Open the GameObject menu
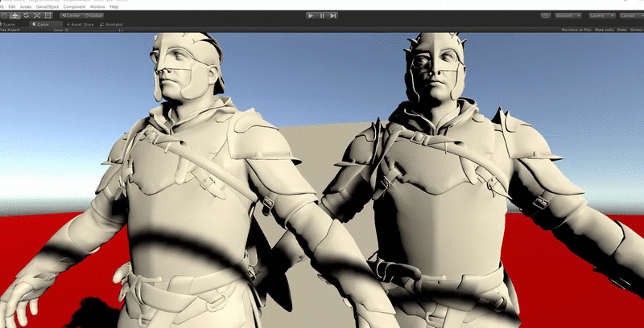 coord(47,7)
